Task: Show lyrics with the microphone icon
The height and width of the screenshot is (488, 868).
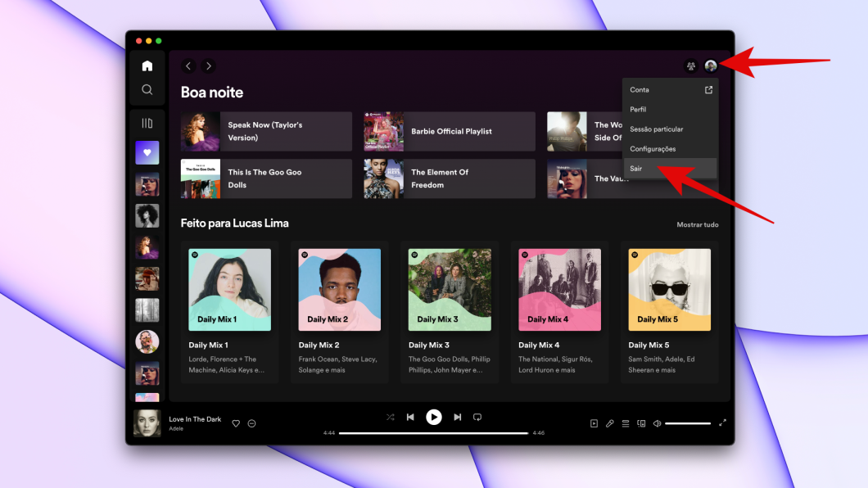Action: pos(609,423)
